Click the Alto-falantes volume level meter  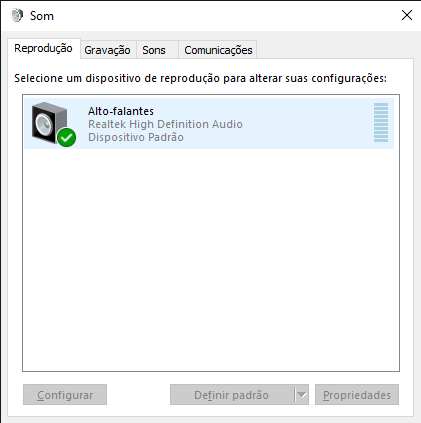381,122
